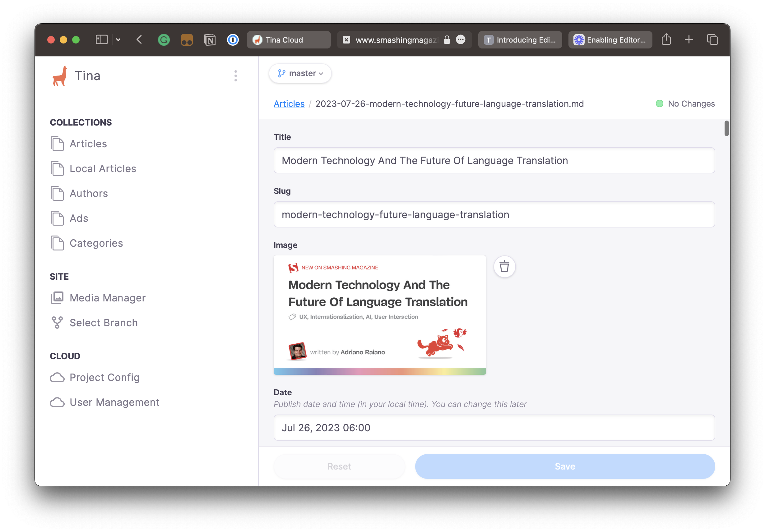765x532 pixels.
Task: Open the Authors collection
Action: (89, 193)
